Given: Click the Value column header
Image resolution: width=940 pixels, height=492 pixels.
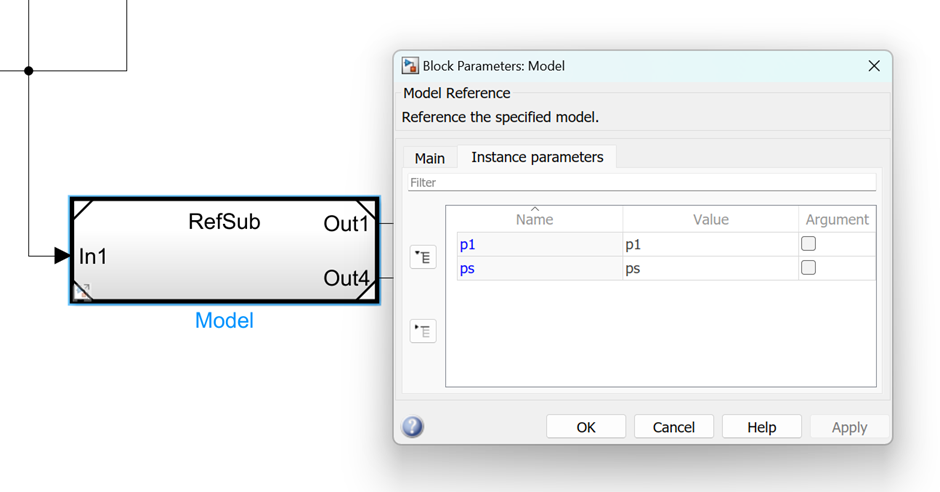Looking at the screenshot, I should [x=710, y=219].
